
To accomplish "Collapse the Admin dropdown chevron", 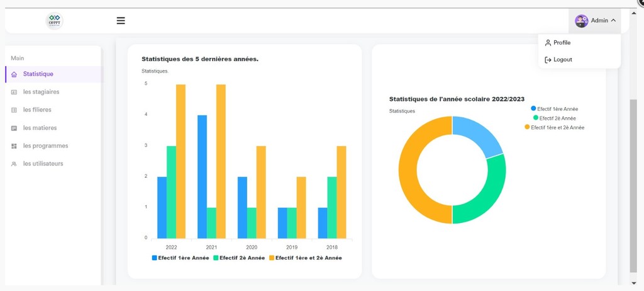I will [613, 20].
